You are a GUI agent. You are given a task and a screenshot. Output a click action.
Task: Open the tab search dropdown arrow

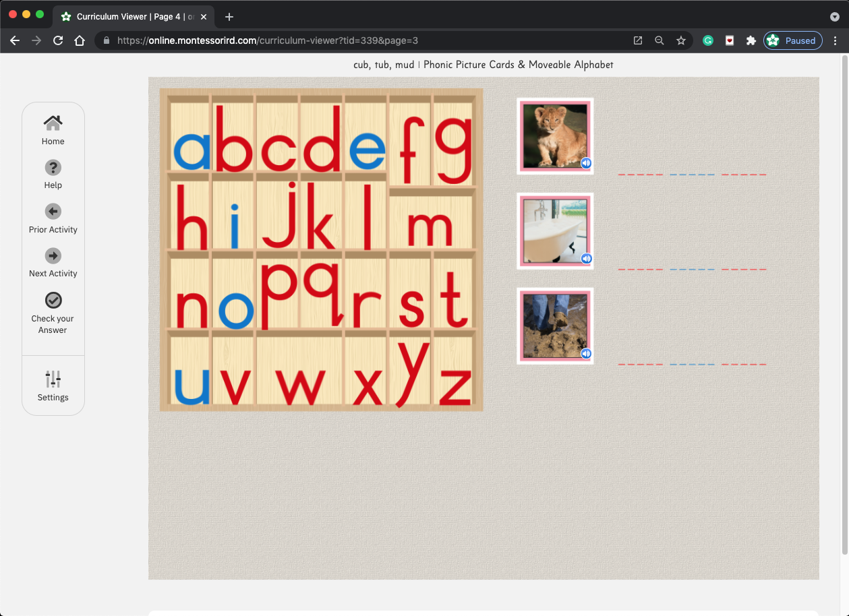(835, 17)
